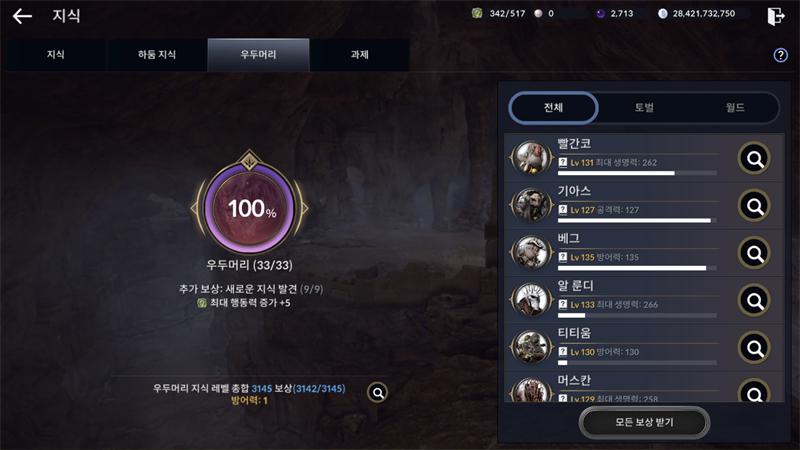Switch to the 하둠 지식 tab
The image size is (800, 450).
tap(157, 55)
